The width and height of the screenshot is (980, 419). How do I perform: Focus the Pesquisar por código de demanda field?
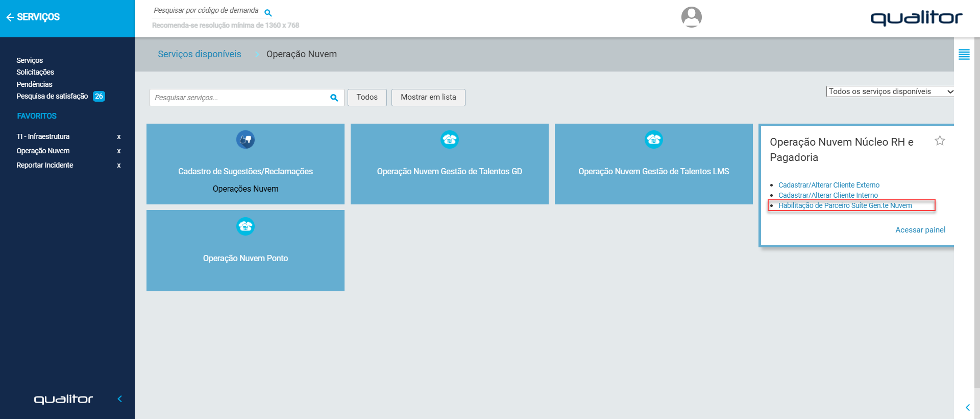pos(206,11)
